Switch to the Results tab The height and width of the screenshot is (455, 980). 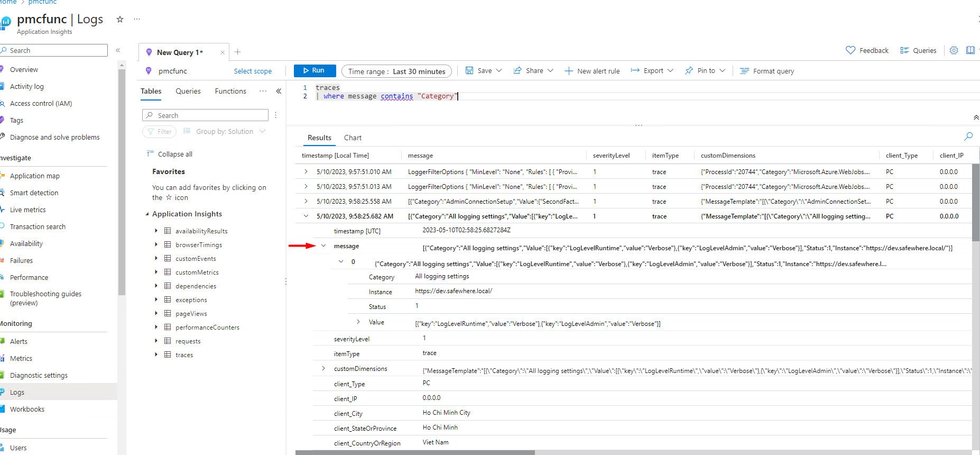coord(319,138)
